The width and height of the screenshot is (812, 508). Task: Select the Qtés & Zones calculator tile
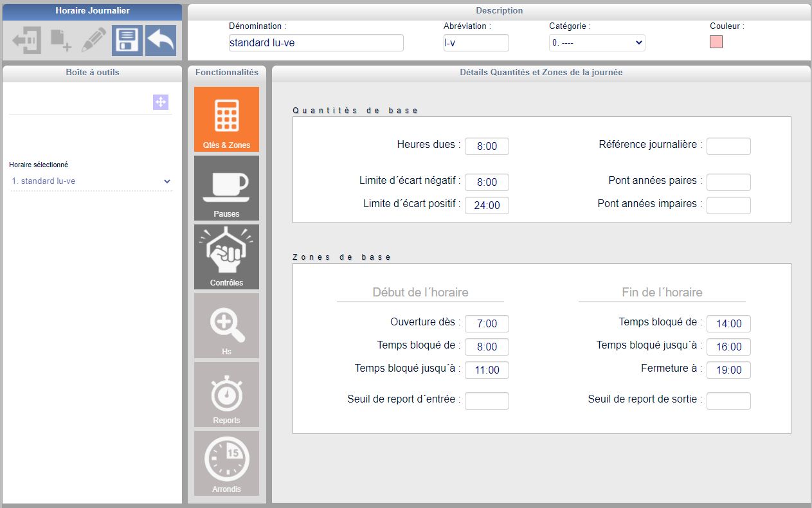click(x=226, y=120)
